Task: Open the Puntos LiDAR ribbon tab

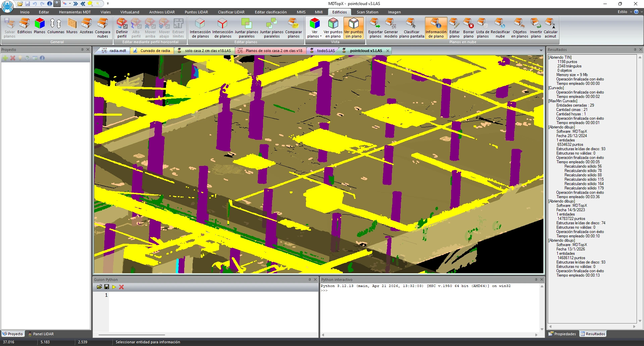Action: click(x=196, y=12)
